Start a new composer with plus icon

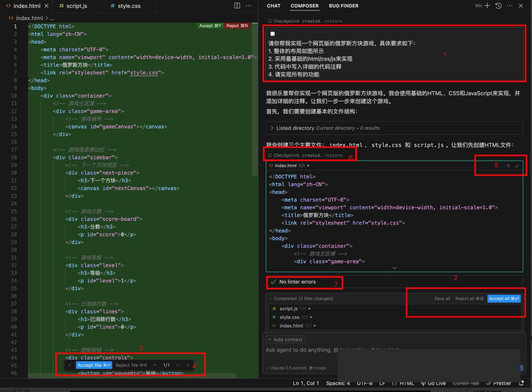point(487,6)
